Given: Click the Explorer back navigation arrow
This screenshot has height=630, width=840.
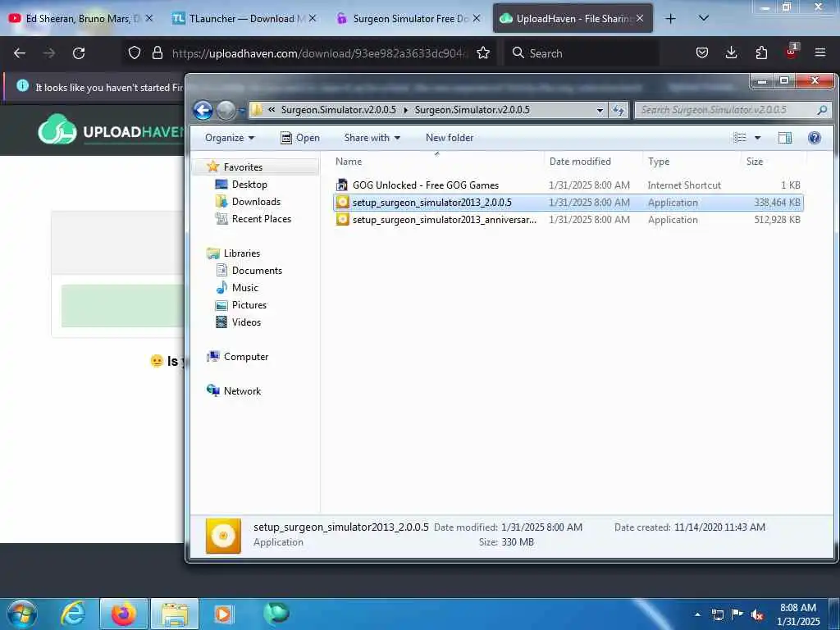Looking at the screenshot, I should (203, 111).
